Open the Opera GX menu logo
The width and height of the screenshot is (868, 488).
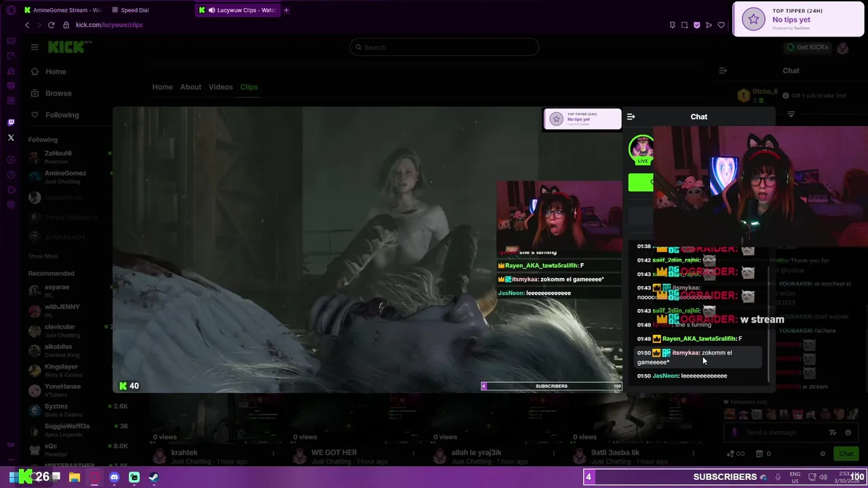point(11,10)
